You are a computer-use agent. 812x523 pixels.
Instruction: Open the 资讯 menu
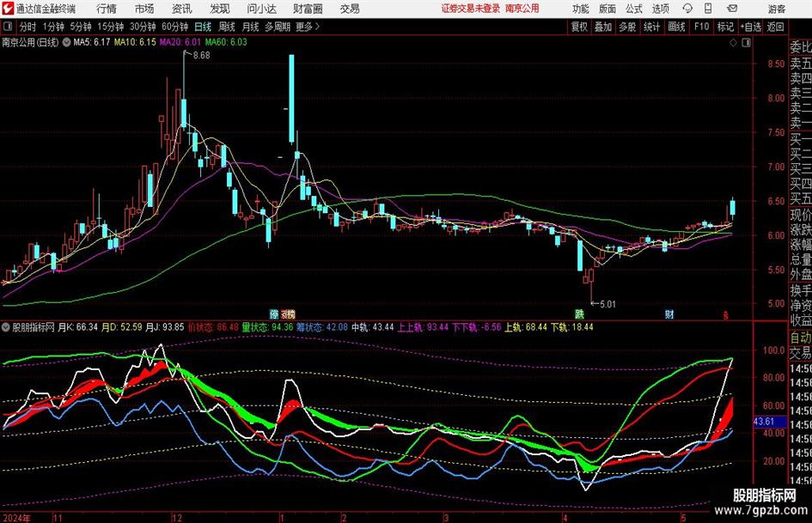coord(182,9)
